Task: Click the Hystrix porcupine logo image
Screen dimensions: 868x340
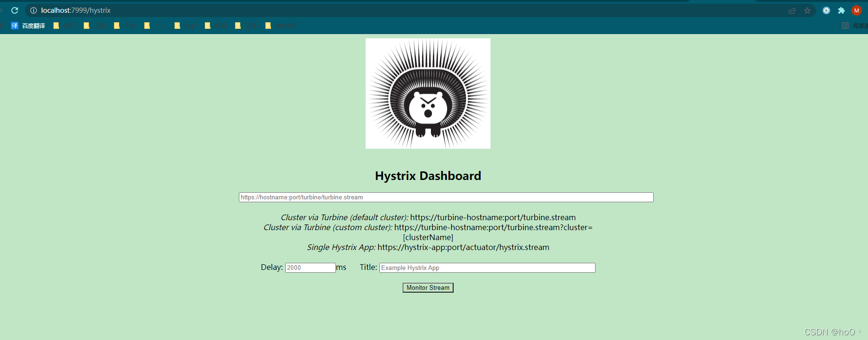Action: point(428,93)
